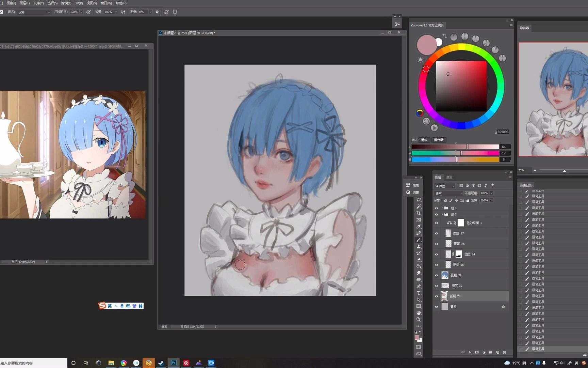Viewport: 588px width, 368px height.
Task: Open brush 不透明度 opacity dropdown in options bar
Action: coord(81,12)
